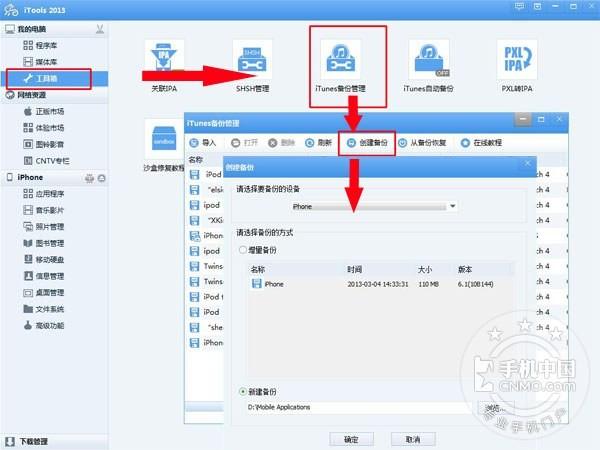Click the 刷新 toolbar button

[x=318, y=143]
